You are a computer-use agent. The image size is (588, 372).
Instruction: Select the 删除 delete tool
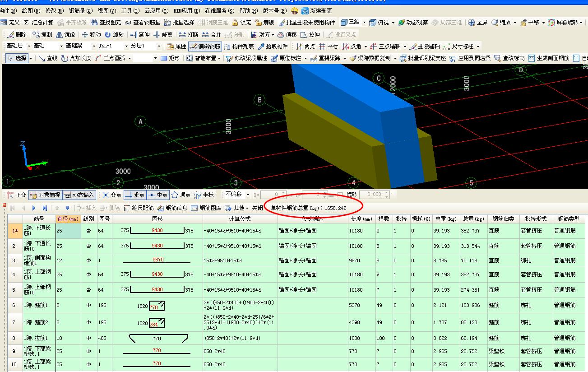[17, 34]
